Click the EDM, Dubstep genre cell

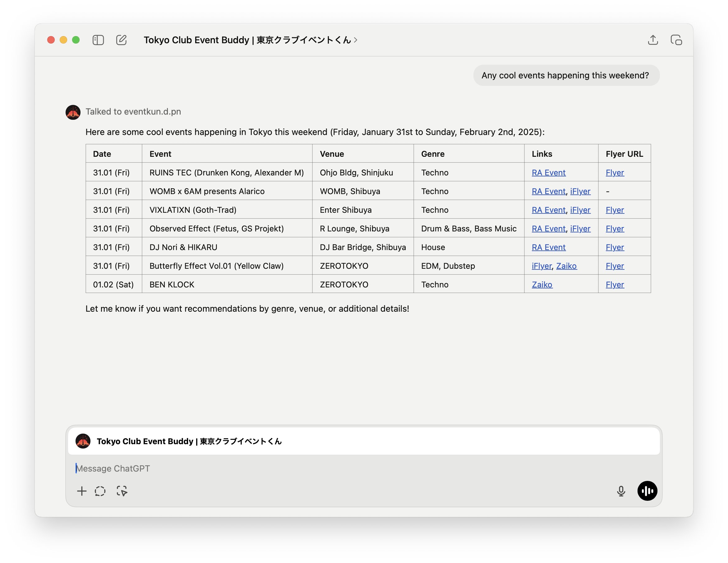point(469,266)
